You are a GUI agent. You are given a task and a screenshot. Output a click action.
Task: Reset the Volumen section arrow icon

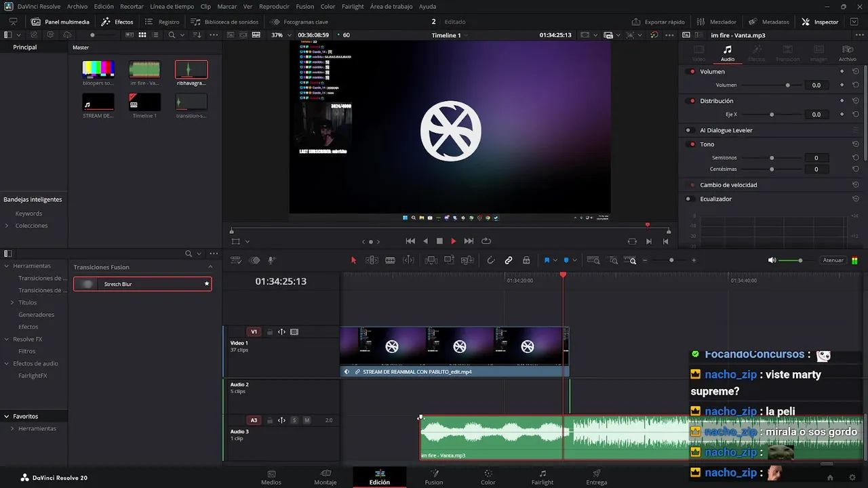click(856, 71)
